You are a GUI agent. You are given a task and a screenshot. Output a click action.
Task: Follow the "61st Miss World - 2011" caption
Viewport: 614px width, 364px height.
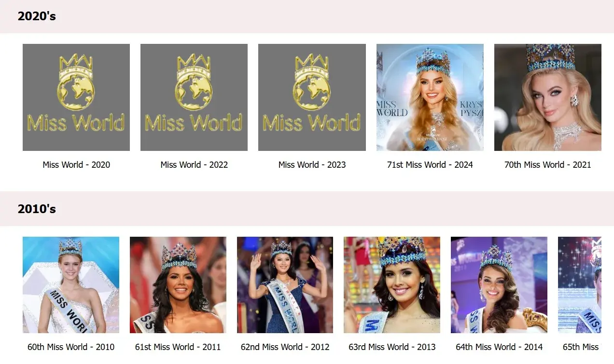(x=178, y=347)
